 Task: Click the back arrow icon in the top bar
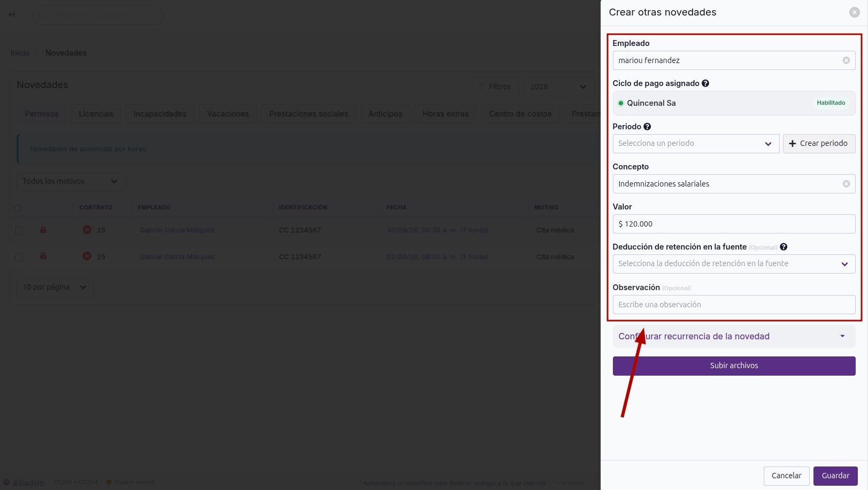[x=12, y=14]
